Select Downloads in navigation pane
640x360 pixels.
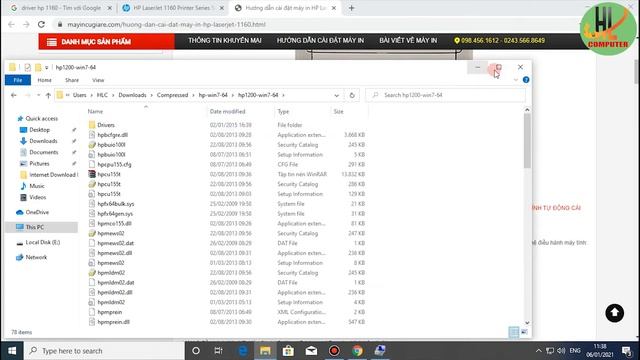[x=43, y=141]
